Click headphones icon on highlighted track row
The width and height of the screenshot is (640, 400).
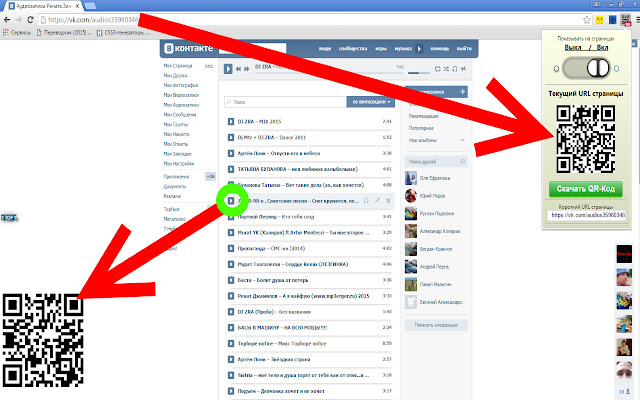click(366, 200)
